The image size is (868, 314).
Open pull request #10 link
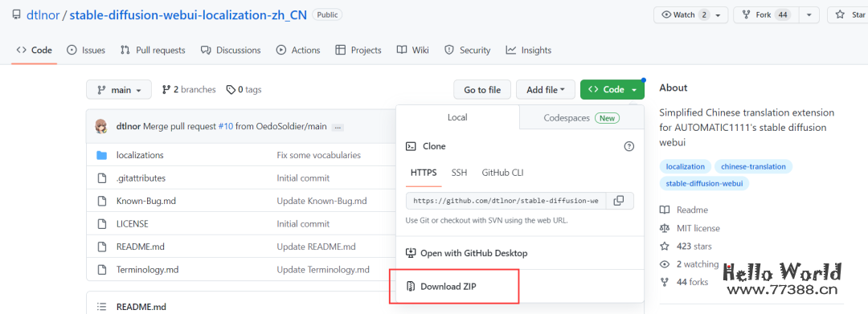pos(225,127)
